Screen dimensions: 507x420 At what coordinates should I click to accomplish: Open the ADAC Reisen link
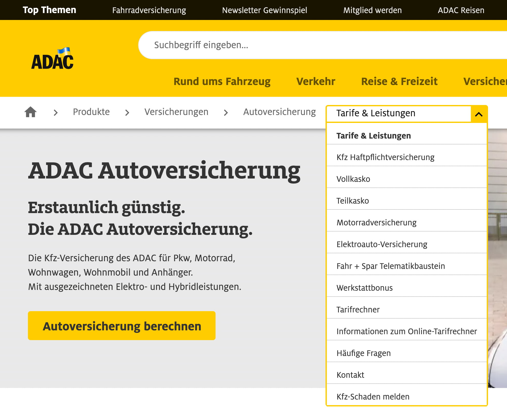pos(461,10)
